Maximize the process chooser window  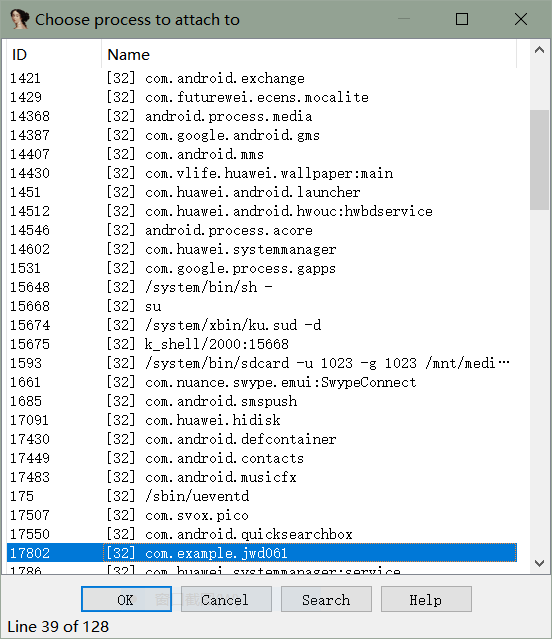(462, 19)
